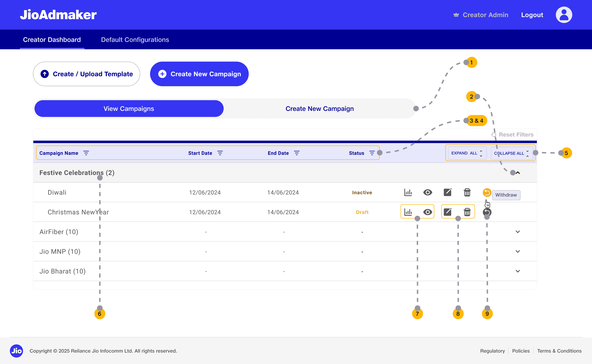Open analytics chart for Diwali campaign
This screenshot has width=592, height=364.
pyautogui.click(x=408, y=192)
